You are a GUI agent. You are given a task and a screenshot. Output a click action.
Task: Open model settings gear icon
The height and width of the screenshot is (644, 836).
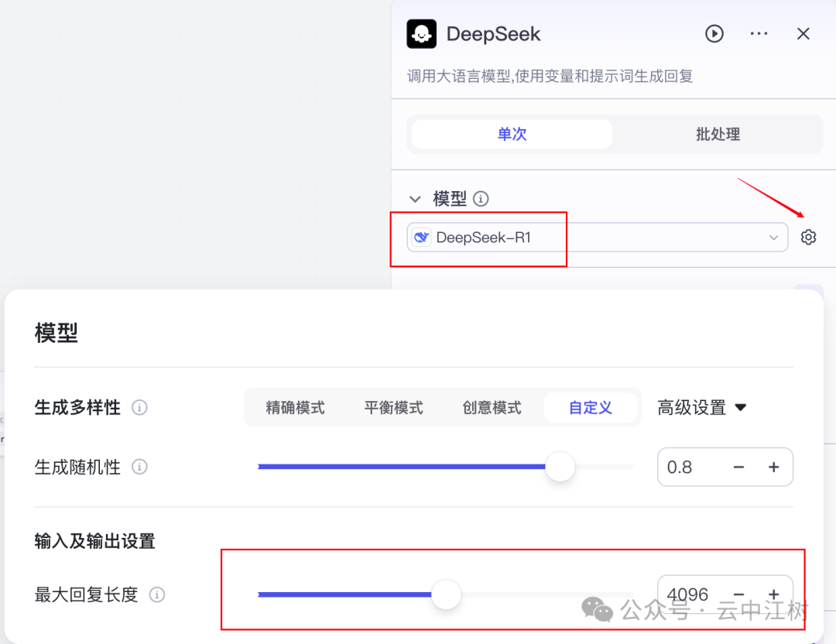coord(808,237)
